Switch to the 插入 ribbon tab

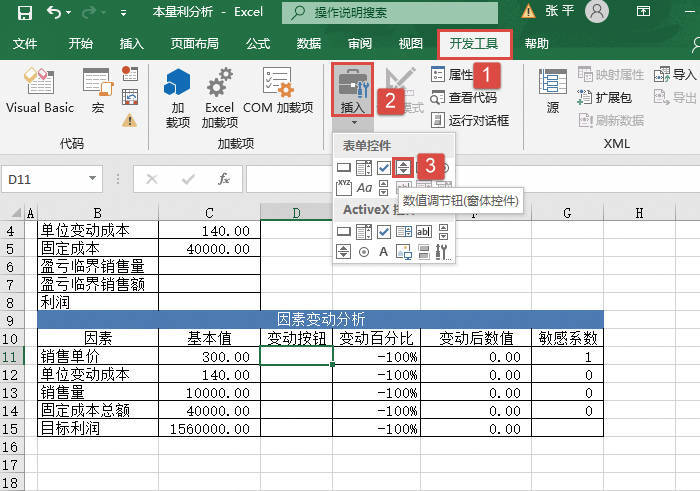click(131, 44)
